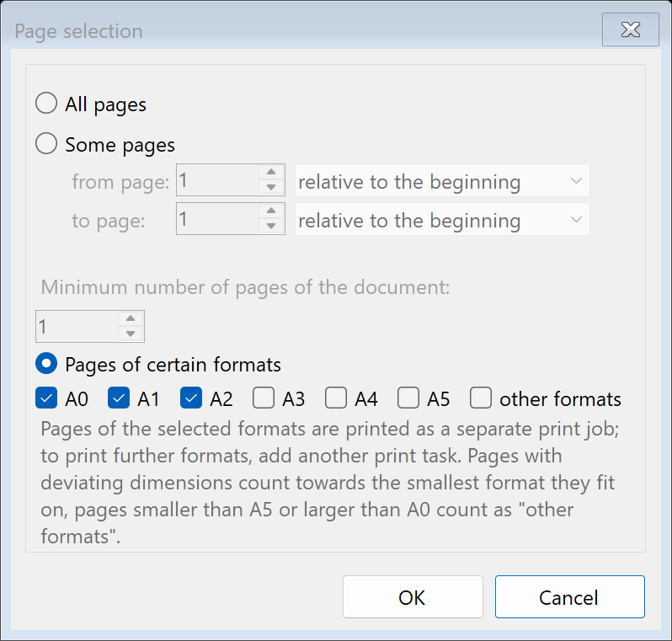Increase the from page value

click(x=271, y=173)
